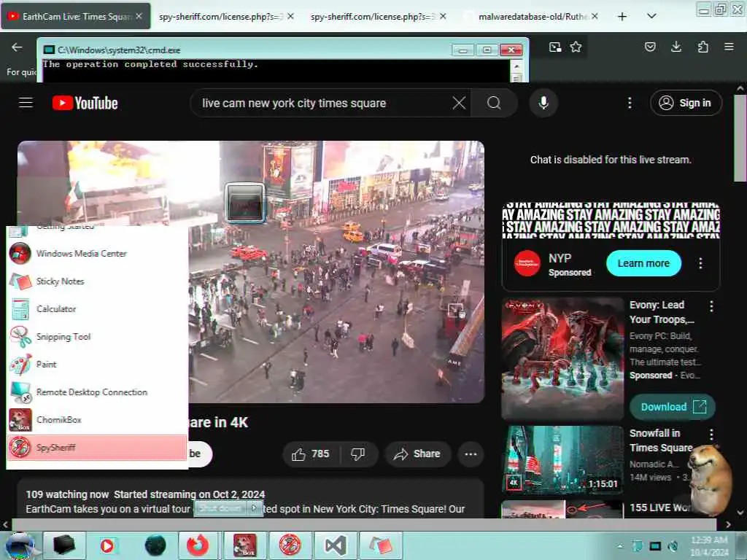Screen dimensions: 747x560
Task: Open black box taskbar app
Action: (x=64, y=545)
